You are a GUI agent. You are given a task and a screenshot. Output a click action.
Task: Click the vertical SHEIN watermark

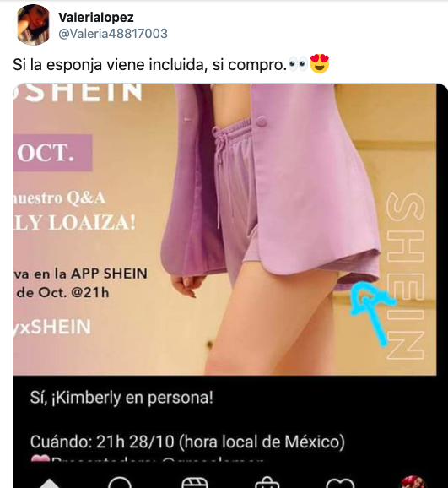405,276
